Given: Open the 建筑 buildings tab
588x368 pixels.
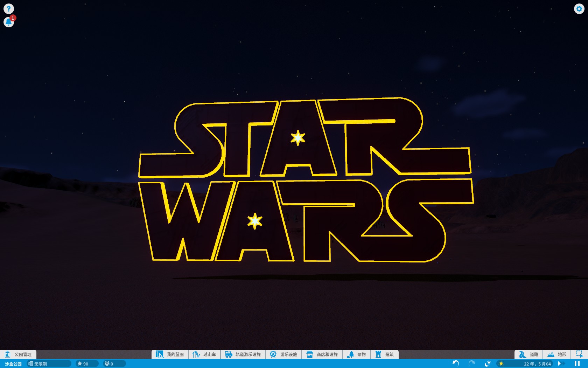Looking at the screenshot, I should click(x=385, y=354).
